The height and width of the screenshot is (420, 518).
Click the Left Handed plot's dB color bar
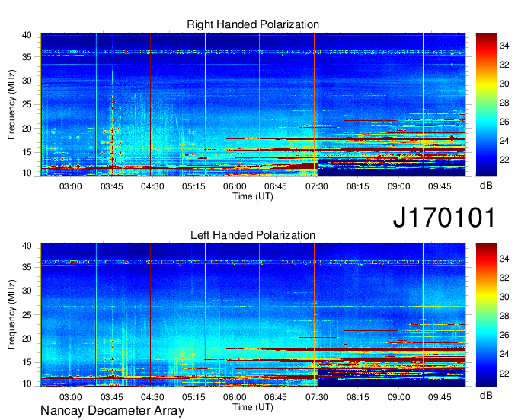click(486, 315)
